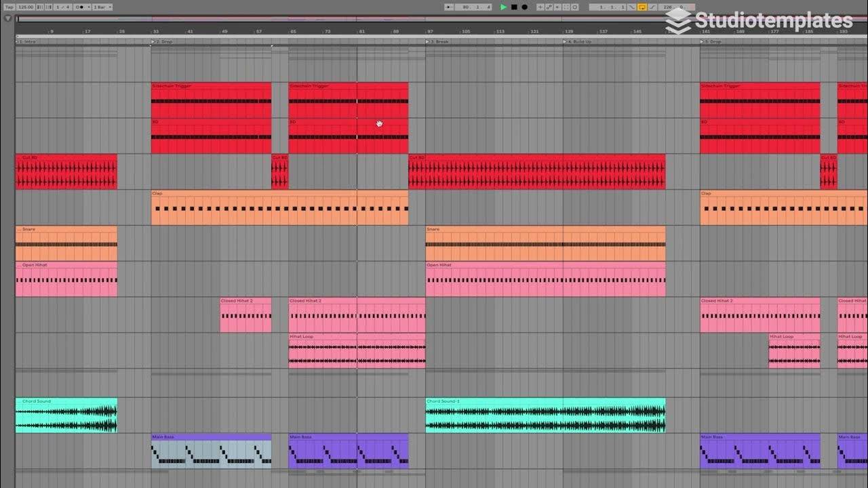Click the Tap tempo button
868x488 pixels.
pyautogui.click(x=9, y=7)
